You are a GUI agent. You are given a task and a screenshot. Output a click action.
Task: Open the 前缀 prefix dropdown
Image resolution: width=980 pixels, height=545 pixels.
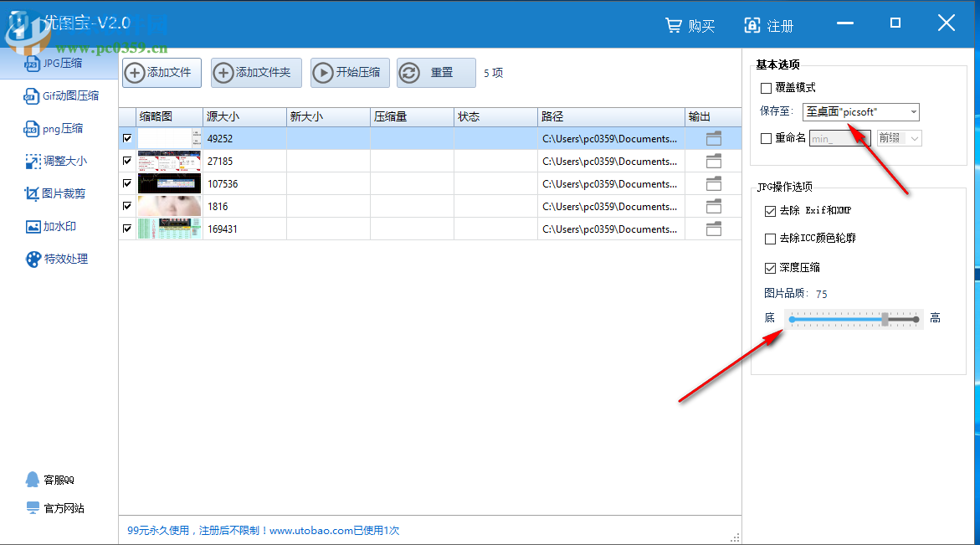click(899, 138)
